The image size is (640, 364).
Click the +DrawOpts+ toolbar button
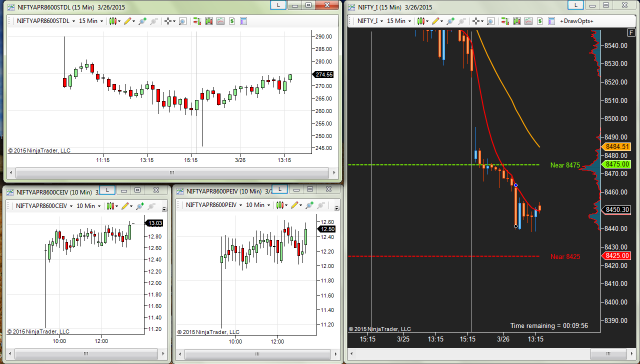pyautogui.click(x=576, y=21)
